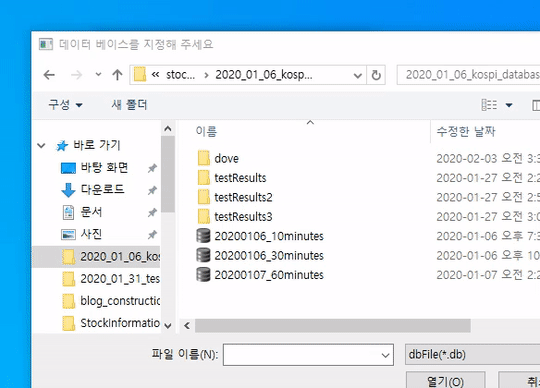
Task: Open 바탕 화면 in sidebar
Action: (x=104, y=168)
